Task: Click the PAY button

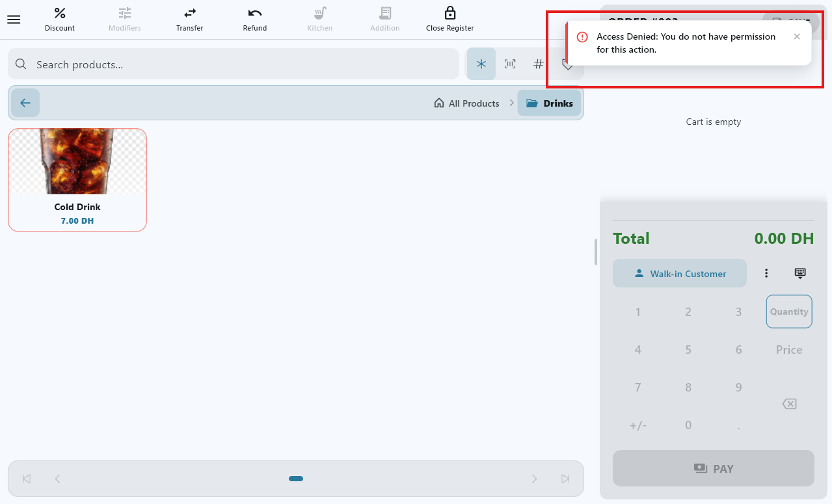Action: pyautogui.click(x=714, y=468)
